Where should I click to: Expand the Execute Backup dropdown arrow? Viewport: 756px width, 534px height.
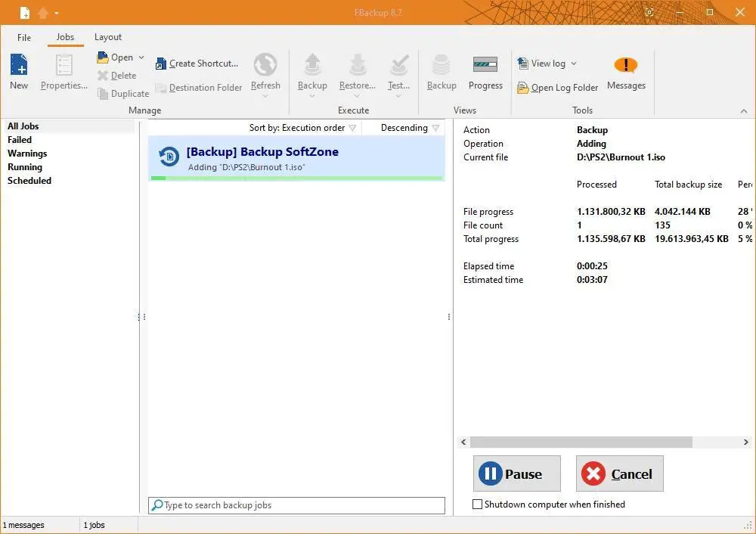[x=312, y=96]
